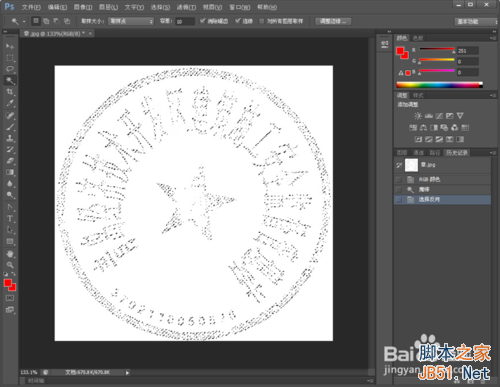Open the 滤镜(T) filter menu
Viewport: 500px width, 387px height.
click(x=186, y=7)
